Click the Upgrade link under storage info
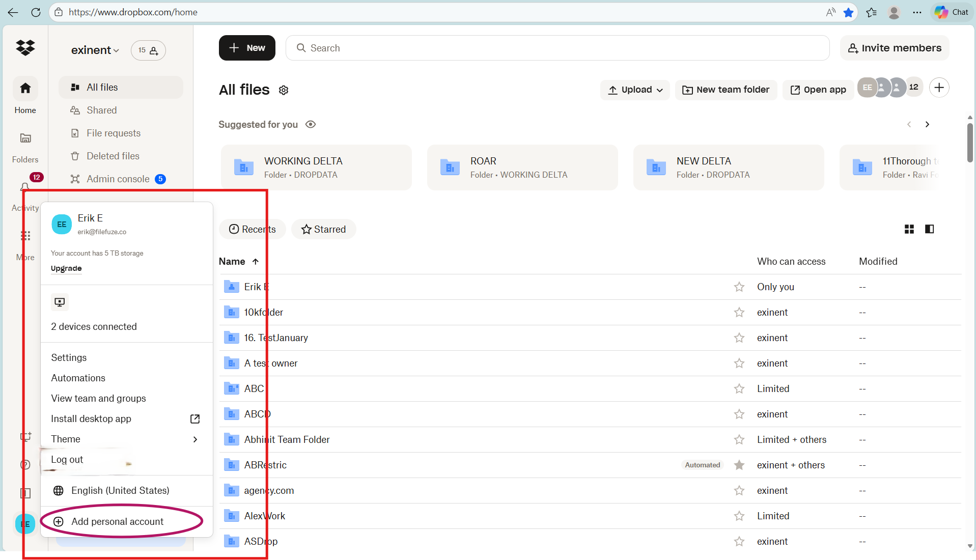This screenshot has height=560, width=976. (66, 268)
